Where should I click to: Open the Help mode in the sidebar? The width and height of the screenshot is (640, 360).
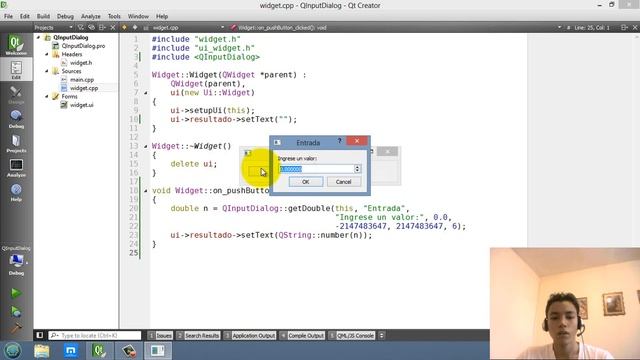click(16, 192)
